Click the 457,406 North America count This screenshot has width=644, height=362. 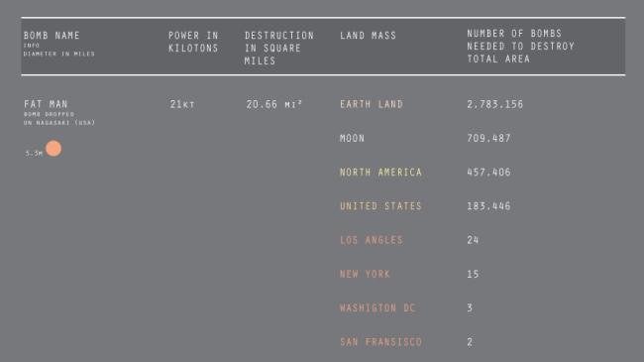pyautogui.click(x=488, y=173)
